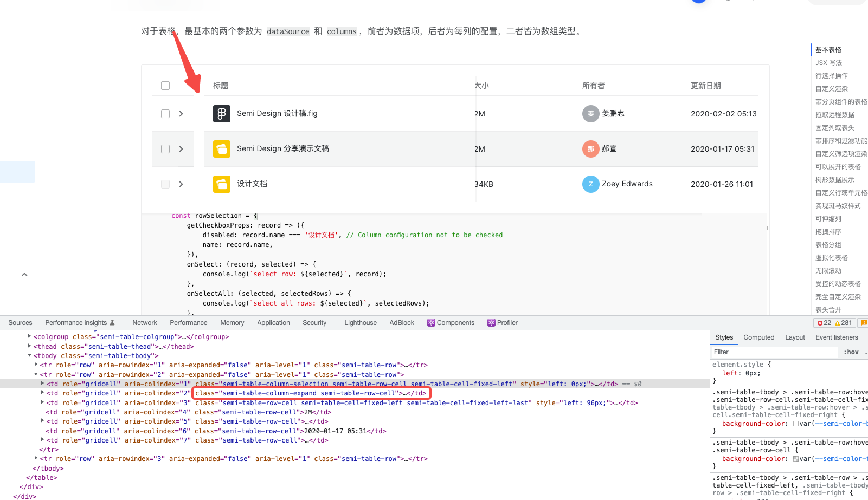Click the Figma file icon for Semi Design 设计稿.fig
The height and width of the screenshot is (500, 868).
[x=222, y=113]
